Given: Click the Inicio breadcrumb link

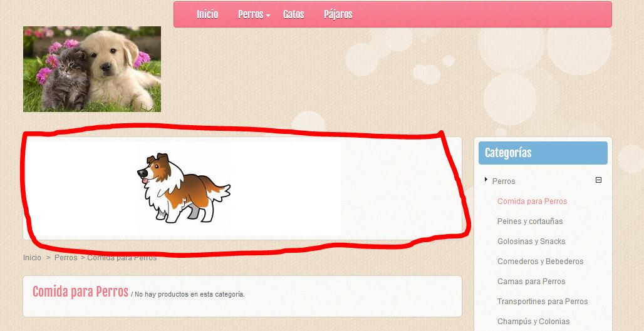Looking at the screenshot, I should click(32, 258).
